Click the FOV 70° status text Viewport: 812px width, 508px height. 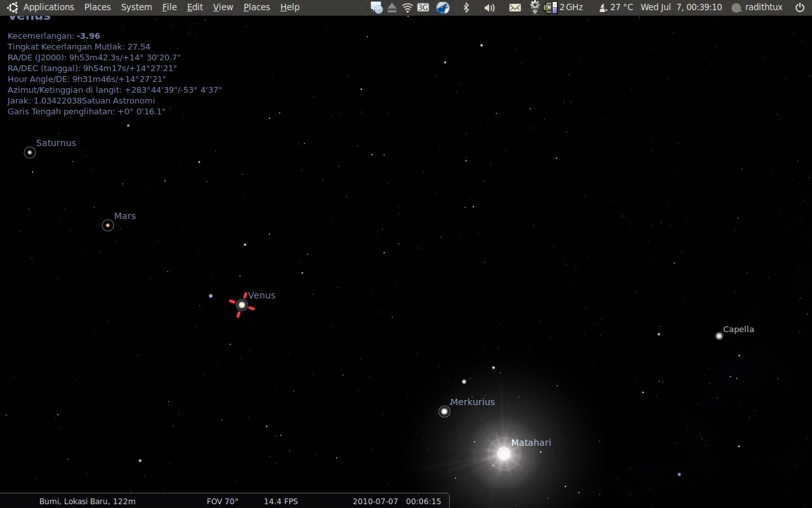tap(223, 501)
